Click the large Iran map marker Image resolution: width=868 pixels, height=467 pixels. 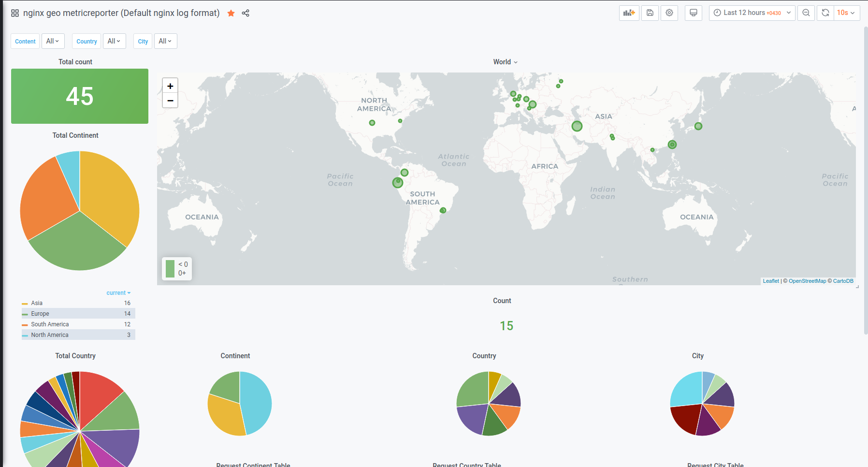[x=577, y=126]
